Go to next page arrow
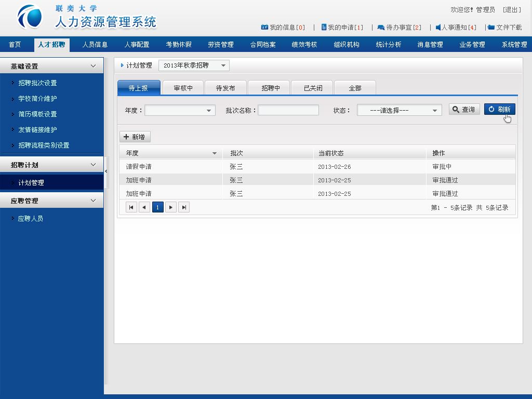This screenshot has width=532, height=399. point(170,207)
